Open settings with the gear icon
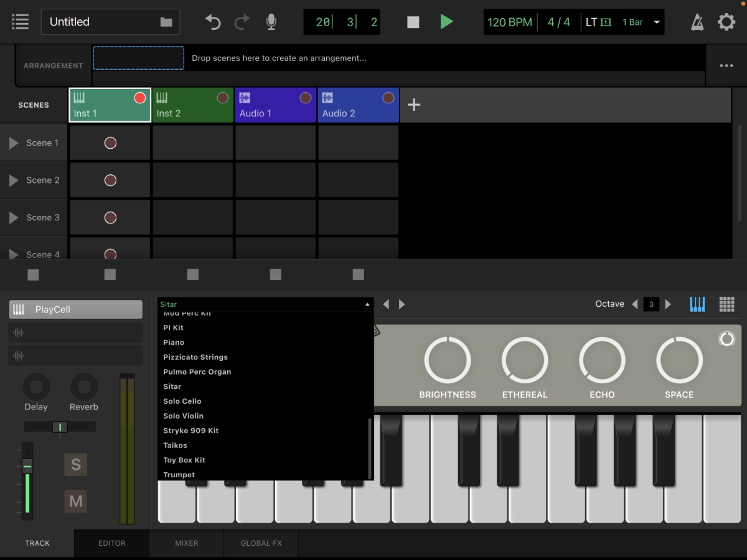 (x=726, y=22)
